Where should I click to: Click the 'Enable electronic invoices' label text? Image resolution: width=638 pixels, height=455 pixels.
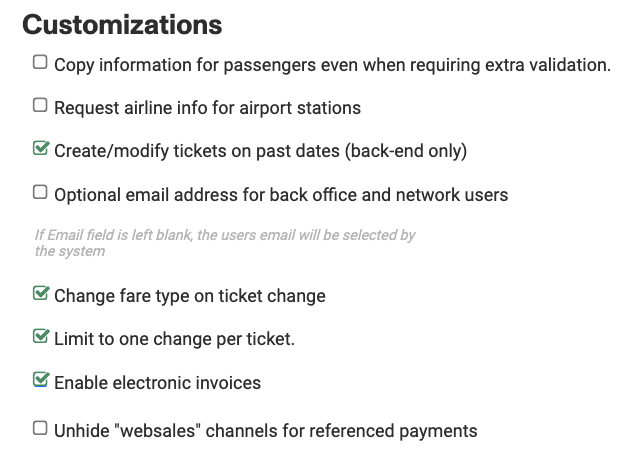[x=157, y=383]
